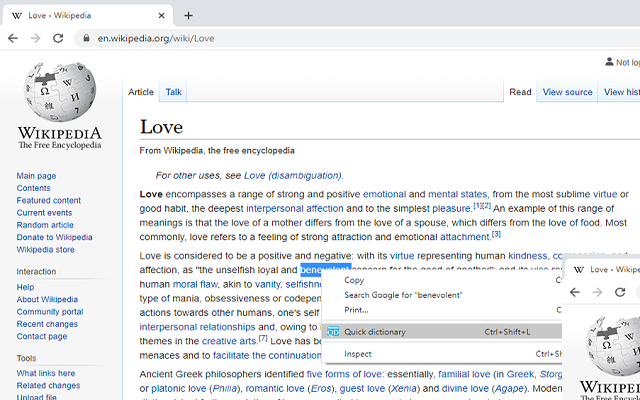
Task: Open a new tab with plus icon
Action: [x=188, y=16]
